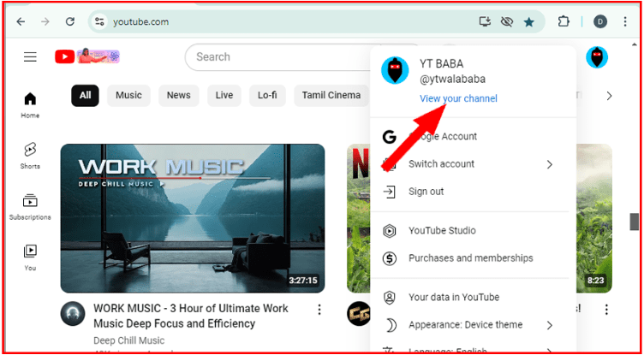The image size is (644, 355).
Task: Open Your data in YouTube
Action: 473,297
